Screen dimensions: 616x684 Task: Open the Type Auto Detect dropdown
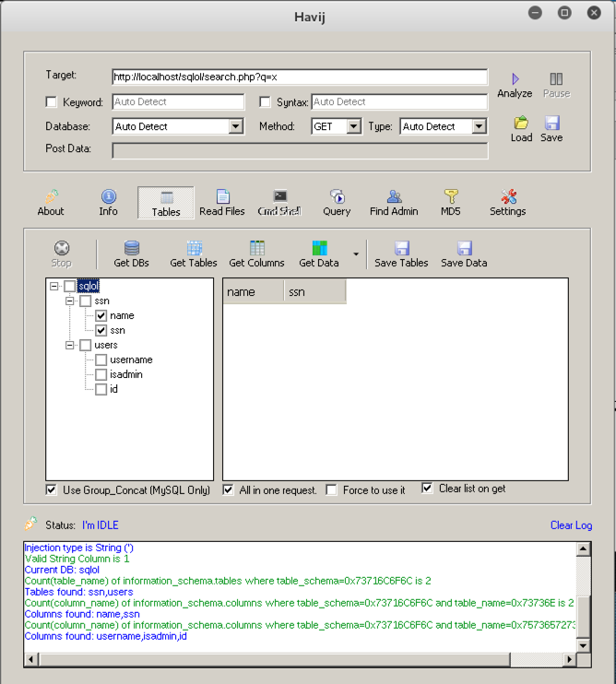click(x=479, y=126)
